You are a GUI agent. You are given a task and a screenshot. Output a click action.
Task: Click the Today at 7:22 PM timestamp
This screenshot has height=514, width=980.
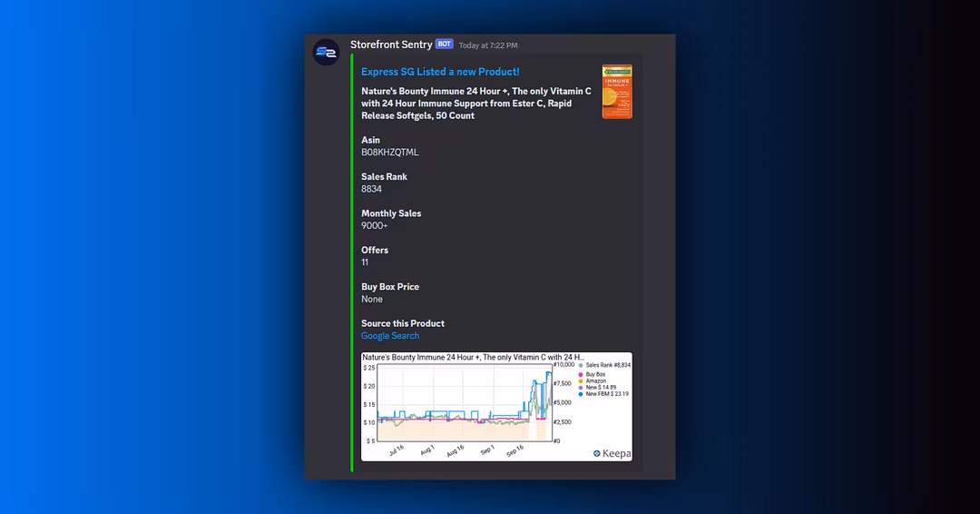pyautogui.click(x=488, y=45)
